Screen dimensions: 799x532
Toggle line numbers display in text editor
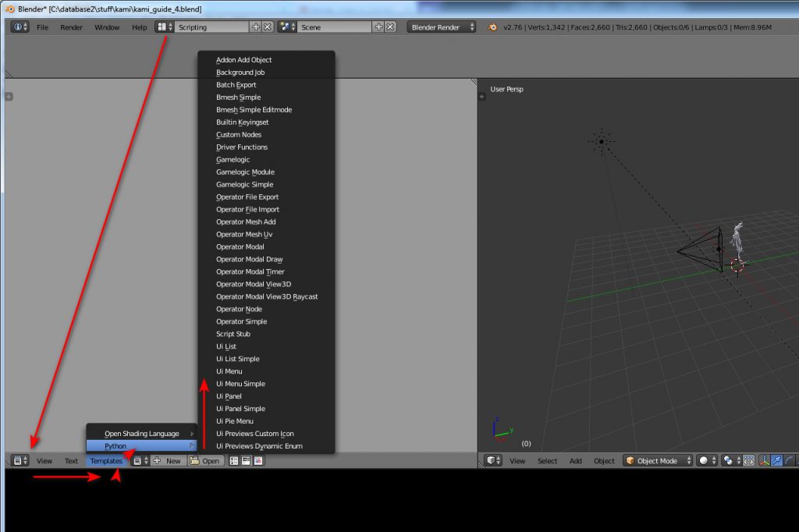click(233, 461)
